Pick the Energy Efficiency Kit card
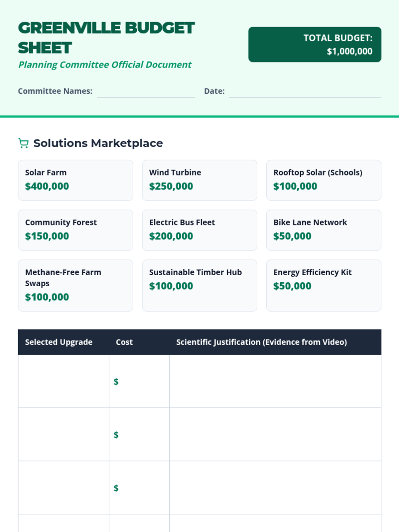This screenshot has width=399, height=532. tap(324, 285)
